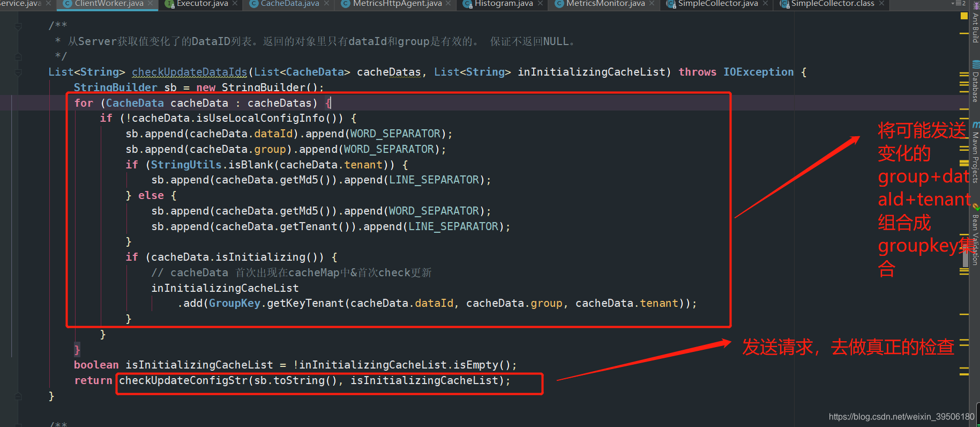Screen dimensions: 980x427
Task: Click the 'else' keyword
Action: 151,195
